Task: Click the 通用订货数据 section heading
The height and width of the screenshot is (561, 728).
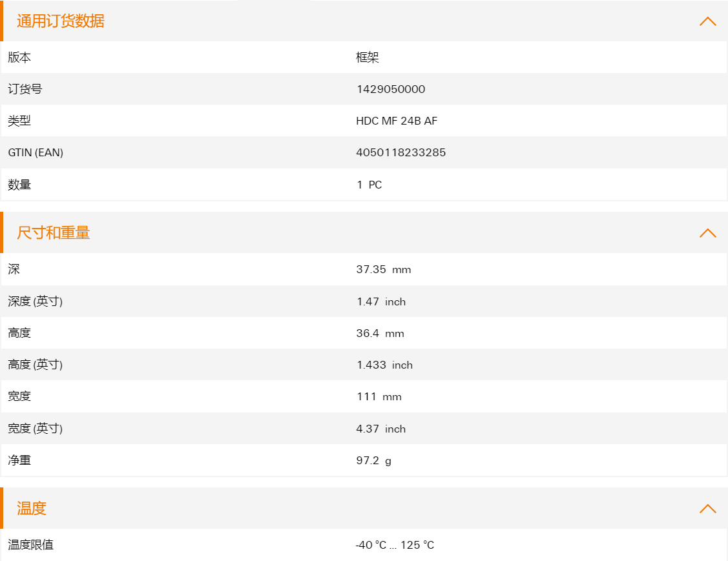Action: pos(61,21)
